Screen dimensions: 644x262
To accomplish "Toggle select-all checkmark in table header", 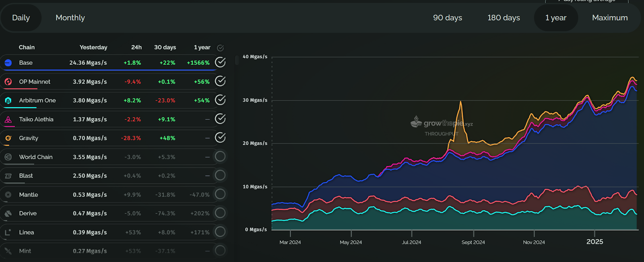I will (x=220, y=48).
